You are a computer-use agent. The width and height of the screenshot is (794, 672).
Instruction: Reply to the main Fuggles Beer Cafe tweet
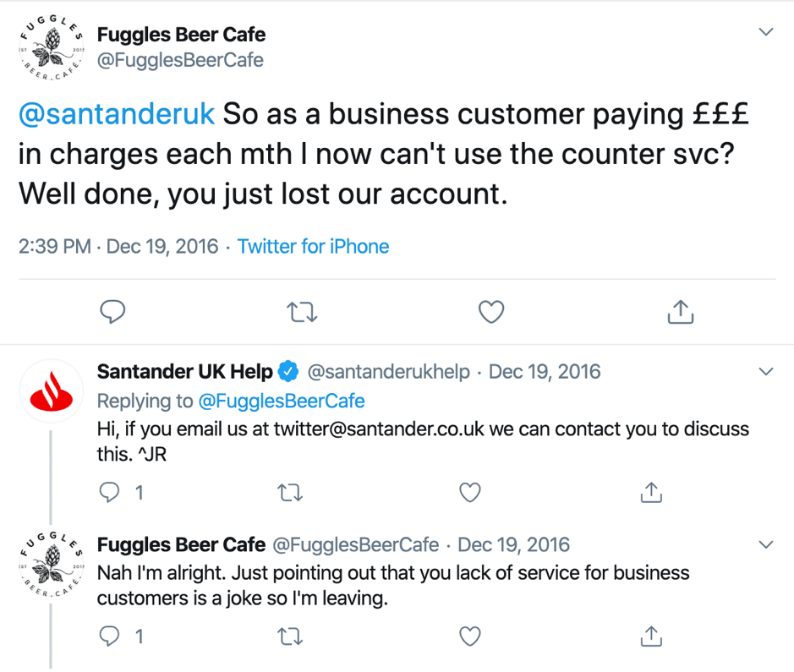(x=112, y=313)
